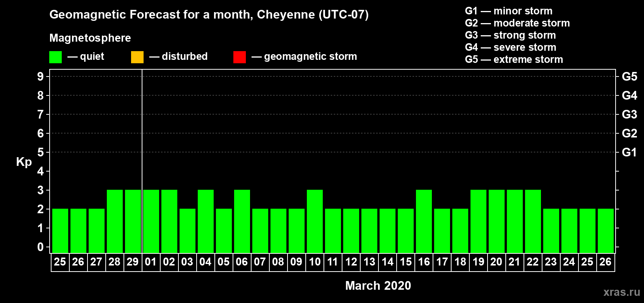644x303 pixels.
Task: Click the Kp axis value 9
Action: click(x=41, y=77)
